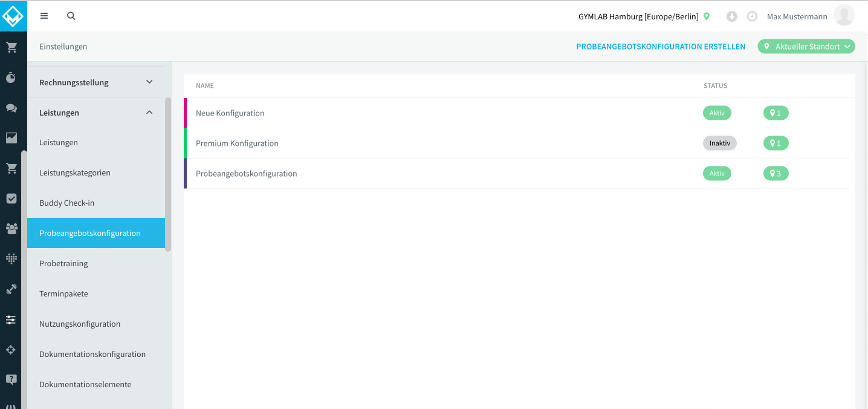The height and width of the screenshot is (409, 868).
Task: Open the dumbbell training icon in the left sidebar
Action: point(11,289)
